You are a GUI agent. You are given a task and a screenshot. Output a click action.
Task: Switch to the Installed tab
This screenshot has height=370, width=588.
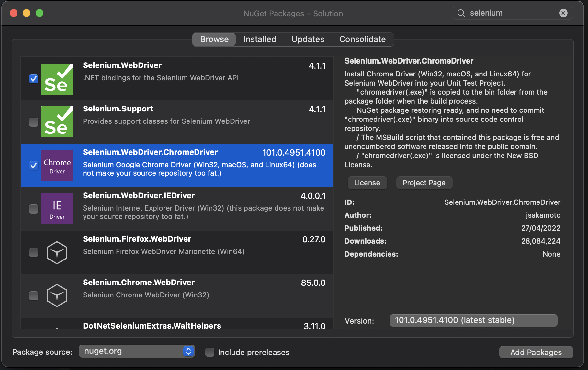coord(259,39)
